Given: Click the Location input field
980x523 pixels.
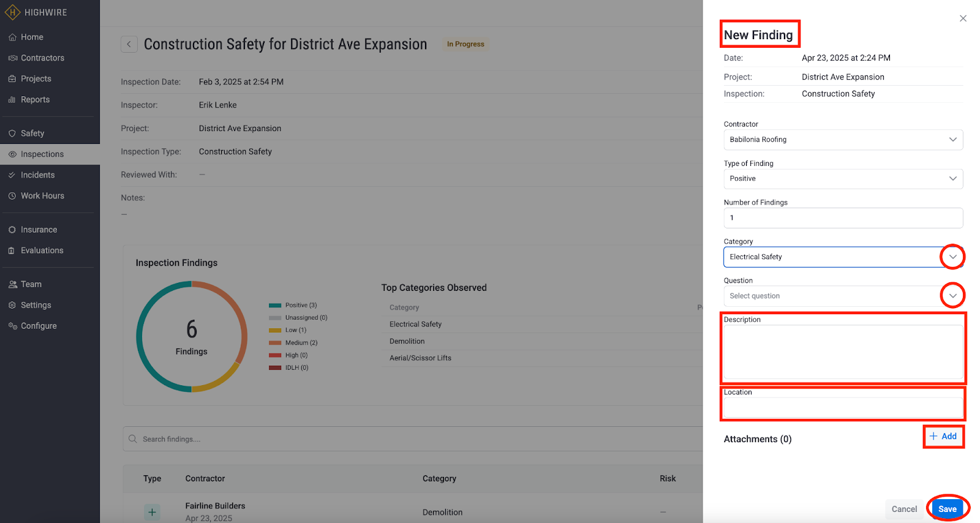Looking at the screenshot, I should click(x=843, y=407).
